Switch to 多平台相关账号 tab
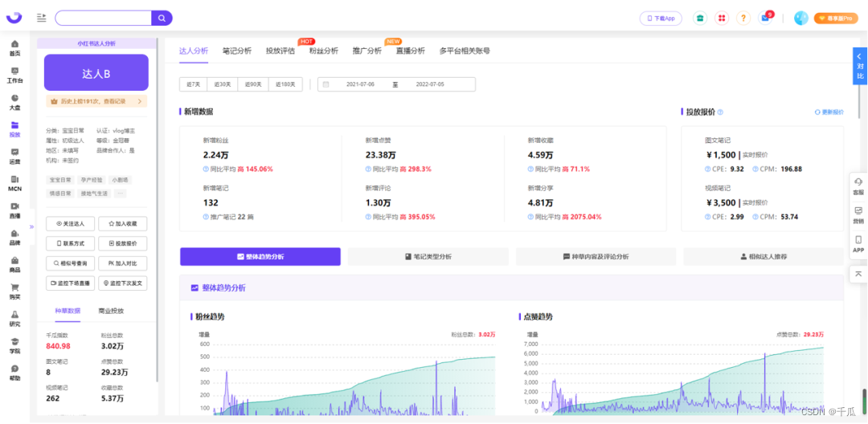 (465, 51)
